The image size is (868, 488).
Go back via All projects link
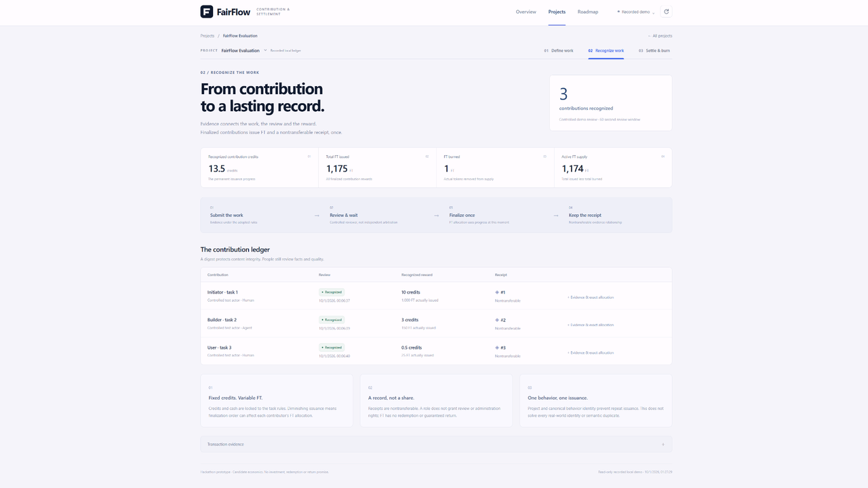point(660,36)
